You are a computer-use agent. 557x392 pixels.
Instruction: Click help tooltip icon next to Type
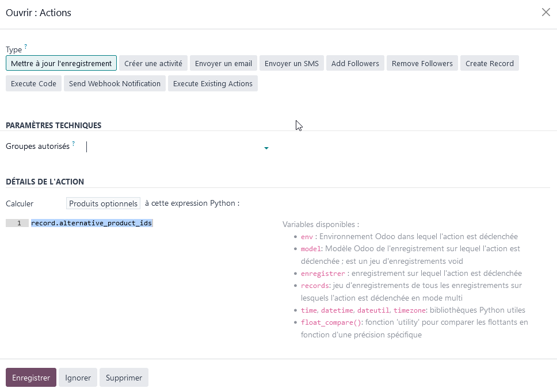click(x=25, y=47)
